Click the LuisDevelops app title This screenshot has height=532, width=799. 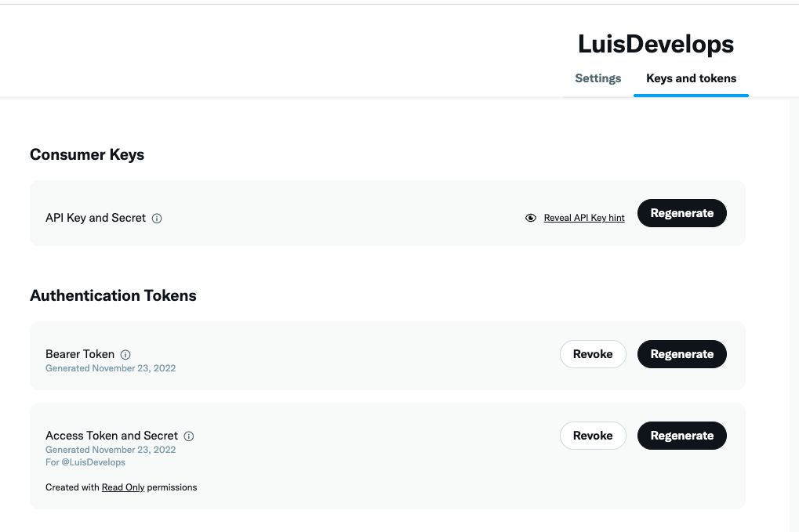(656, 45)
